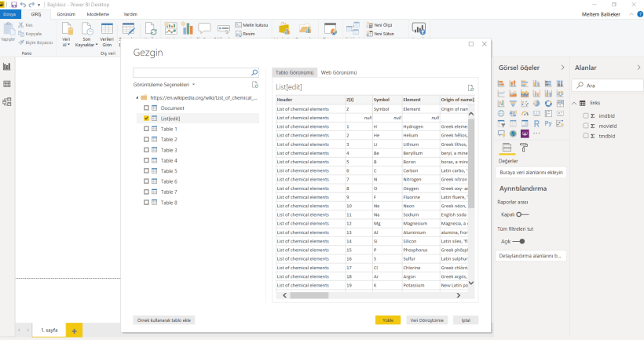Switch to Data view in left sidebar
The width and height of the screenshot is (644, 340).
(7, 84)
